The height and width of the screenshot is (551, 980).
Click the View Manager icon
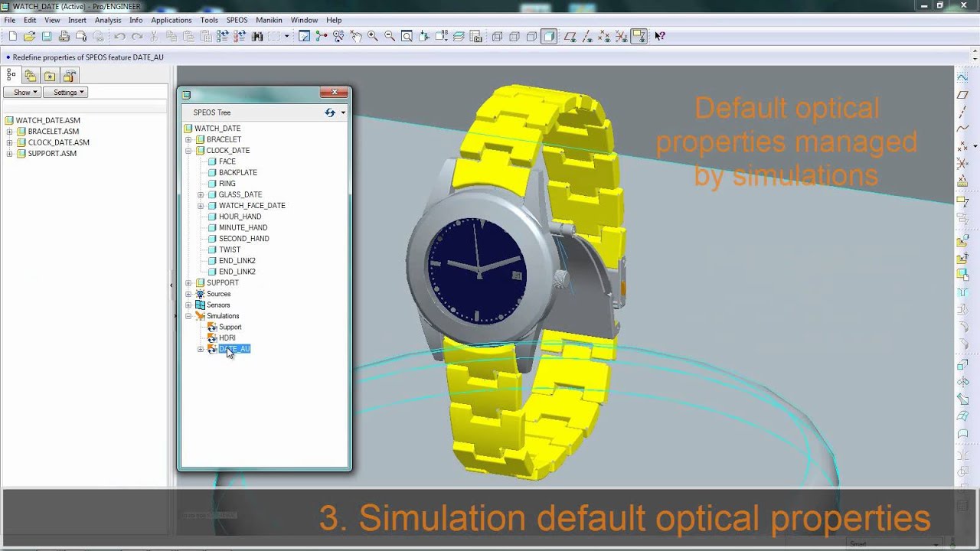475,36
